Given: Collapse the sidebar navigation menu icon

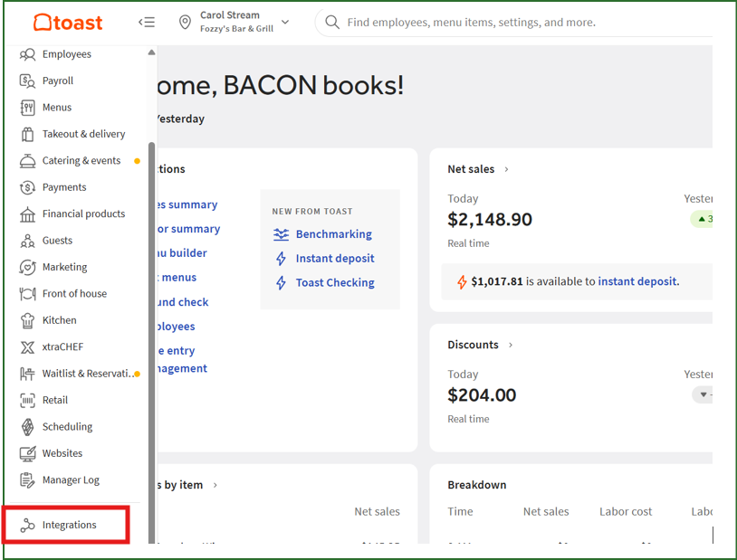Looking at the screenshot, I should click(147, 22).
